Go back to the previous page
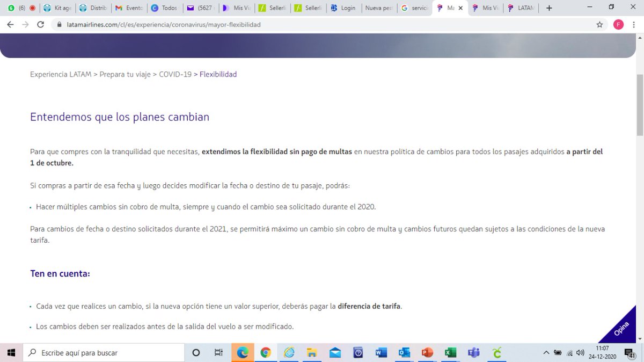The image size is (644, 362). point(10,25)
